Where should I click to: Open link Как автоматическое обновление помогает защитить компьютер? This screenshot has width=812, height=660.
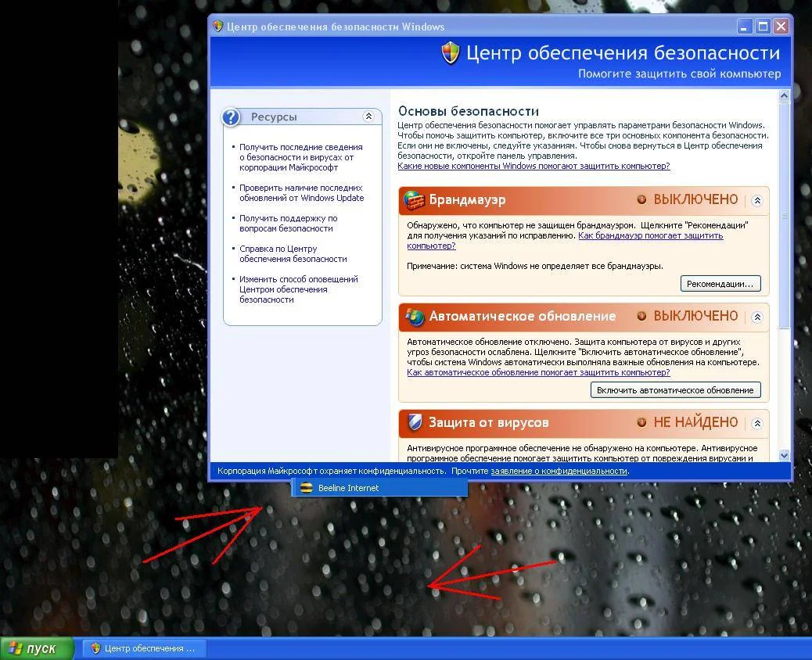click(x=538, y=372)
